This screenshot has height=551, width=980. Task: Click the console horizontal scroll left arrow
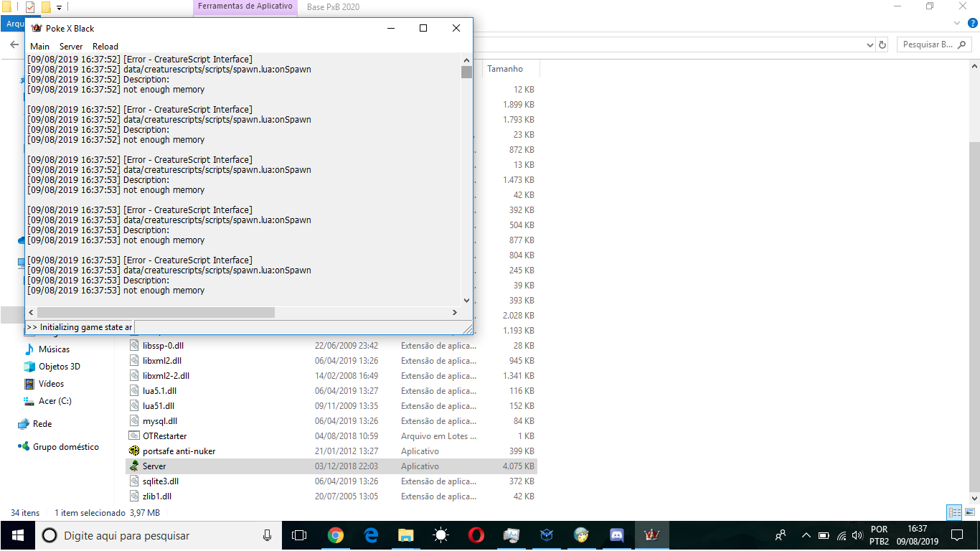[32, 313]
